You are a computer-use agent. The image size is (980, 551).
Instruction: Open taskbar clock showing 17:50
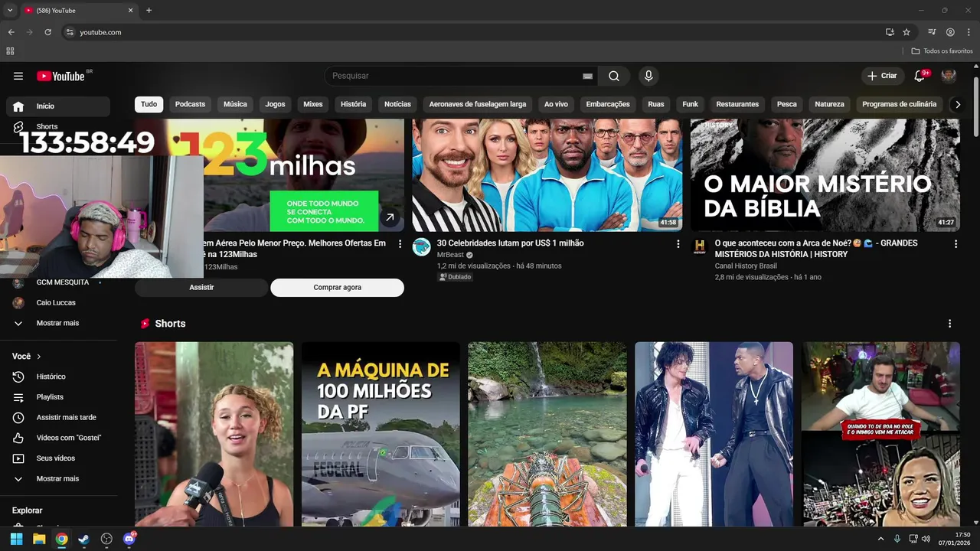(x=955, y=539)
